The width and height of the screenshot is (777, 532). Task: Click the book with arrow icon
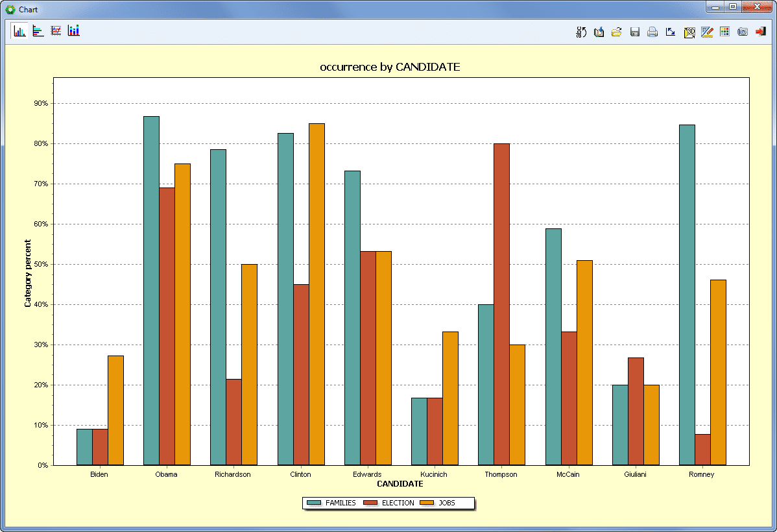(599, 32)
